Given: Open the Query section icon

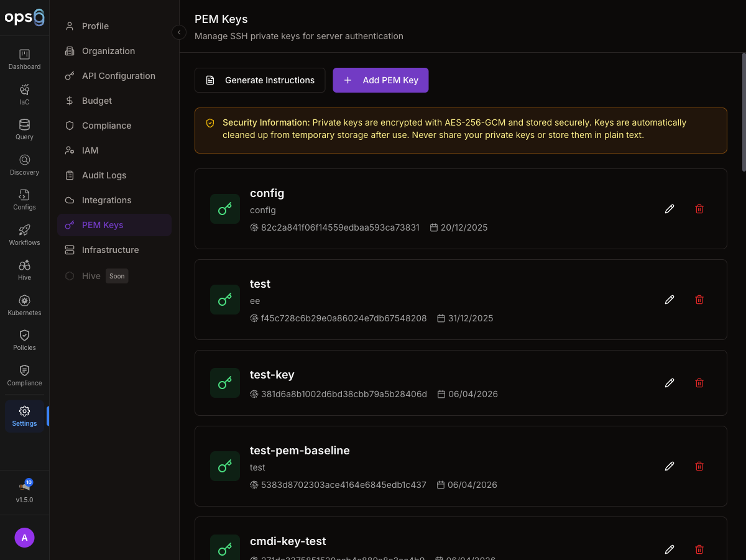Looking at the screenshot, I should click(x=24, y=129).
